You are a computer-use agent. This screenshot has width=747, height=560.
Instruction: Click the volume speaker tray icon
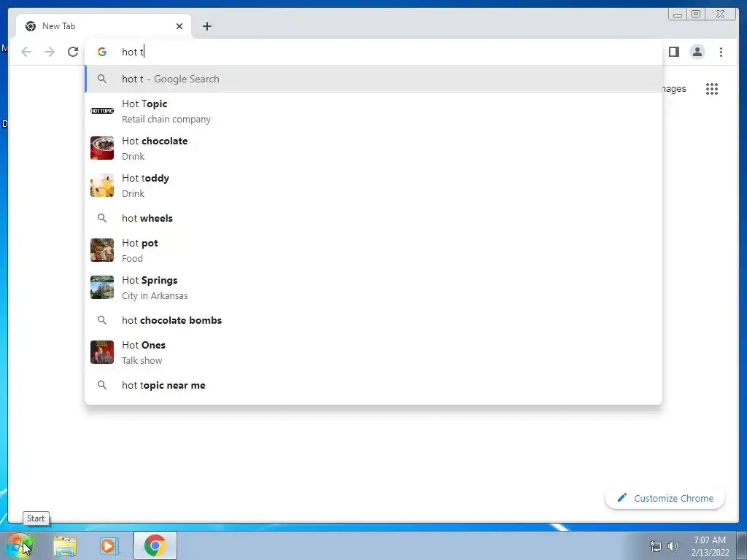tap(673, 546)
